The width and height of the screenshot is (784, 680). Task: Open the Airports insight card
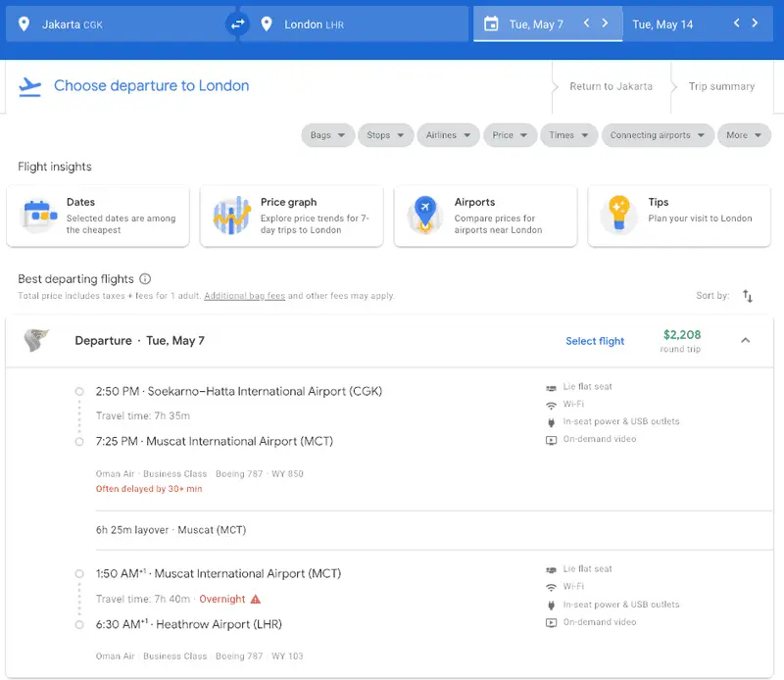pyautogui.click(x=485, y=216)
